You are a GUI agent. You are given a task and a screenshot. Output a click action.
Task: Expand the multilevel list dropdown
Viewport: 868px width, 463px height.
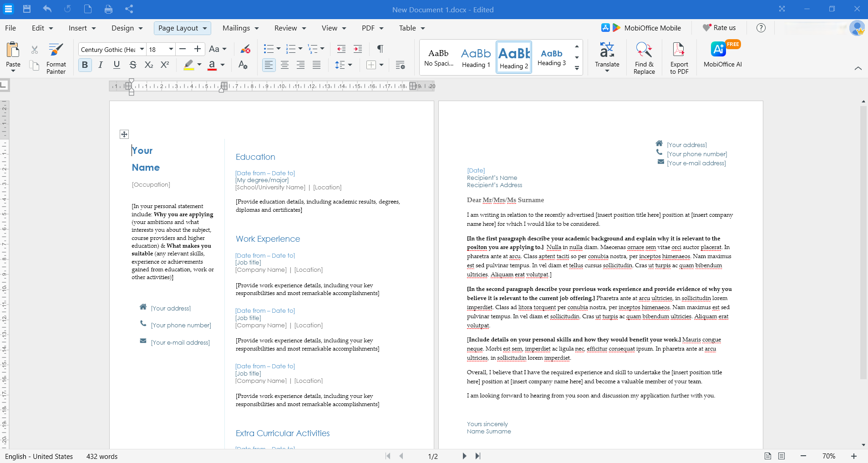coord(322,49)
